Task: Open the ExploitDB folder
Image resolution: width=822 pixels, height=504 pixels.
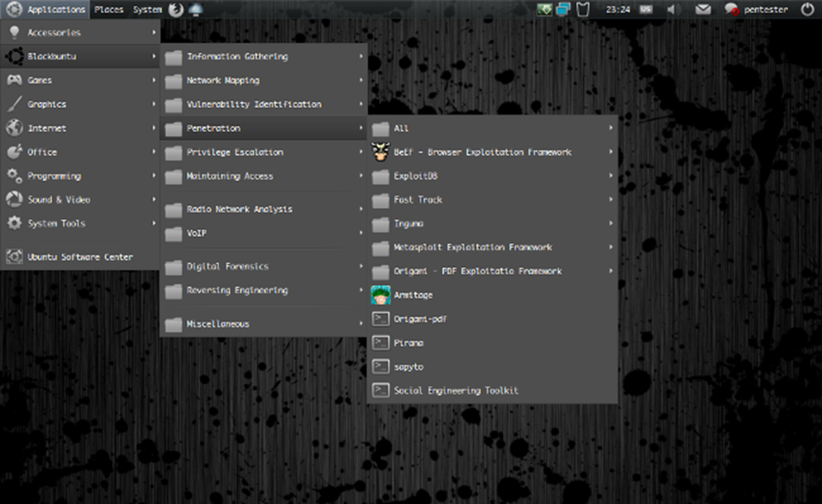Action: [x=493, y=176]
